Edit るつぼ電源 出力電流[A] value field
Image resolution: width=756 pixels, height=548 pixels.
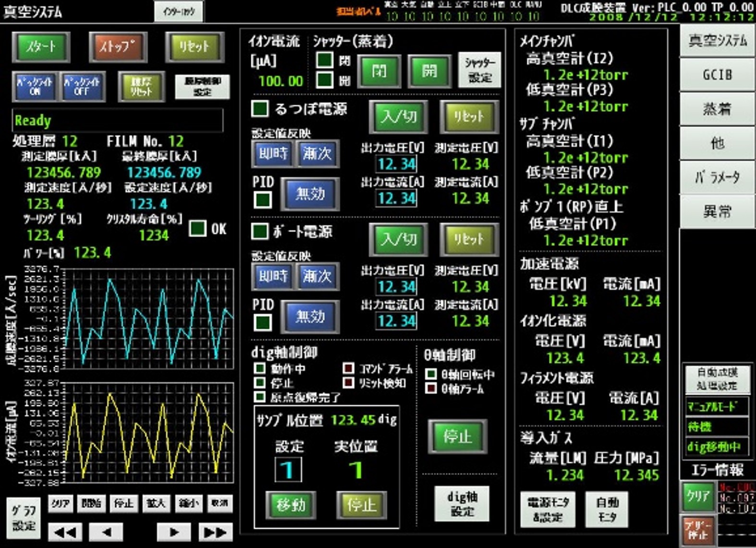[x=396, y=198]
